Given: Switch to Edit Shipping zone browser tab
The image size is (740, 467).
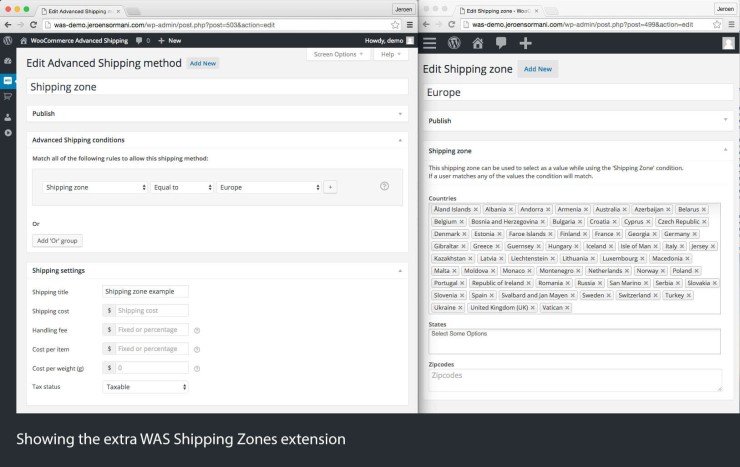Looking at the screenshot, I should [498, 11].
